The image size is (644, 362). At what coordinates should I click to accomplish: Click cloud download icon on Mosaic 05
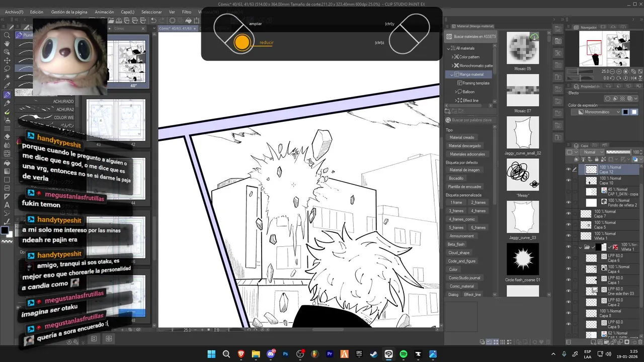[x=534, y=37]
